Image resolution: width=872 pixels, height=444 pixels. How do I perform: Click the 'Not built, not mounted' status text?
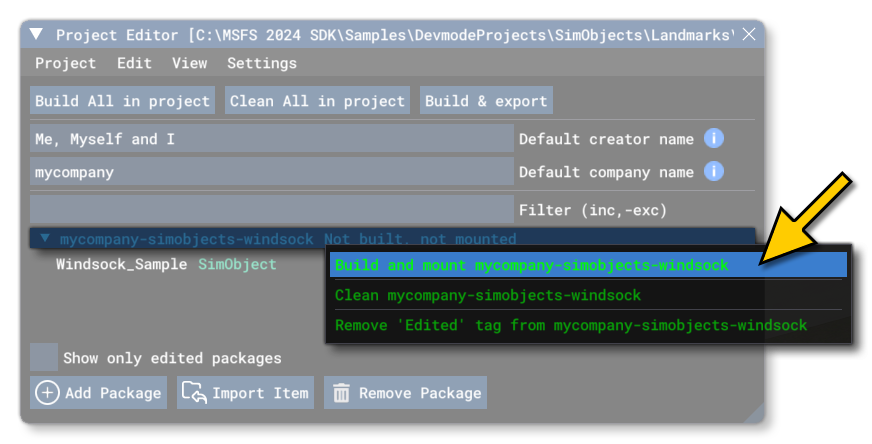[x=420, y=239]
